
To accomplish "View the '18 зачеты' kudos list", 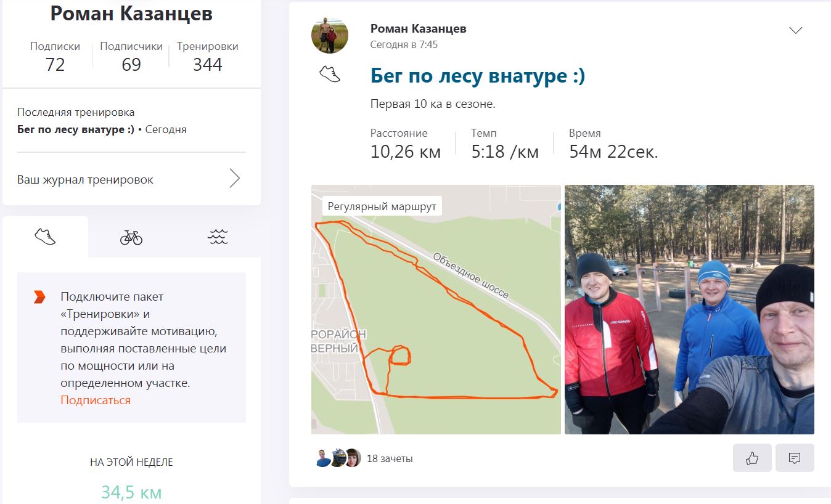I will [x=390, y=458].
